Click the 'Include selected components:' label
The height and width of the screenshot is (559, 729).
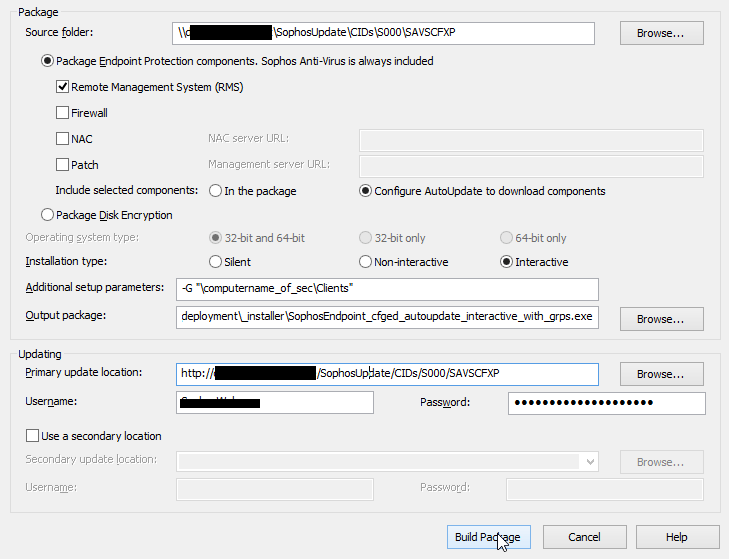(126, 190)
